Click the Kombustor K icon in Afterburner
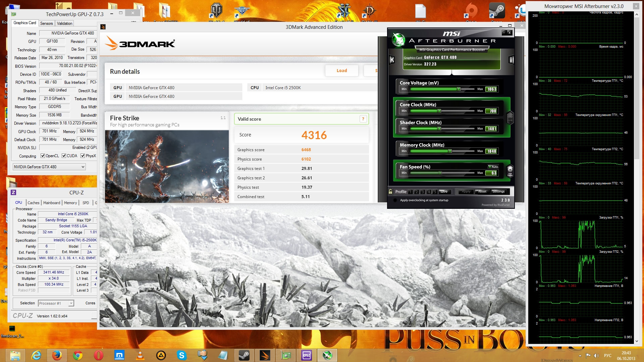 point(392,60)
